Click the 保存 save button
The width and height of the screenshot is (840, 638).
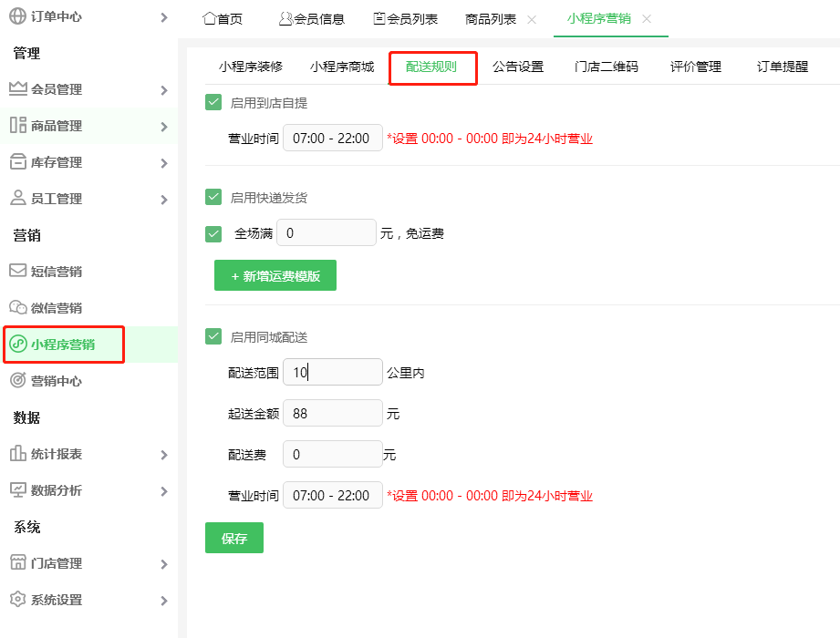[233, 537]
